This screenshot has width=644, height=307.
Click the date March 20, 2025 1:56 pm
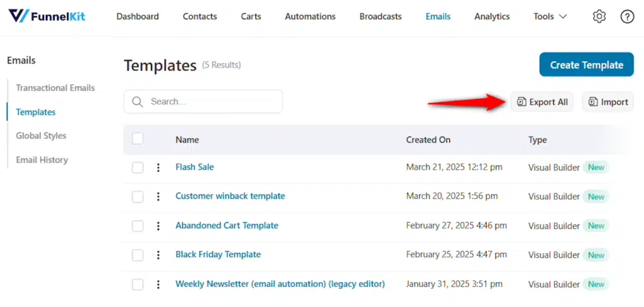(x=452, y=196)
